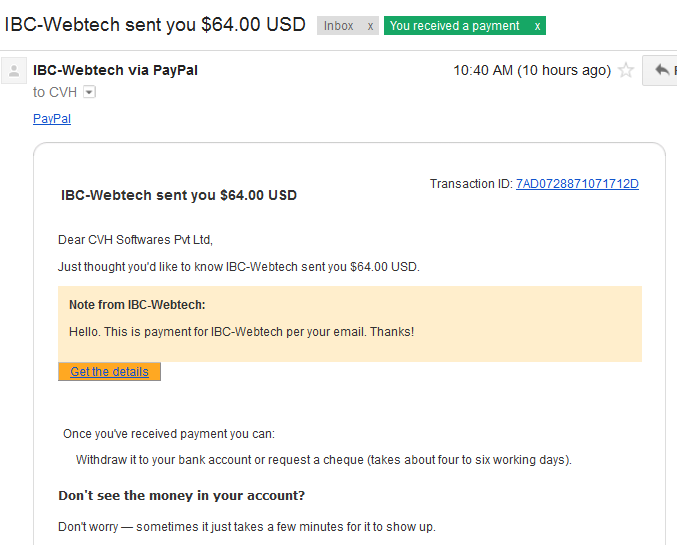Click the 'Dear CVH Softwares Pvt Ltd' greeting
This screenshot has height=545, width=677.
click(x=136, y=240)
